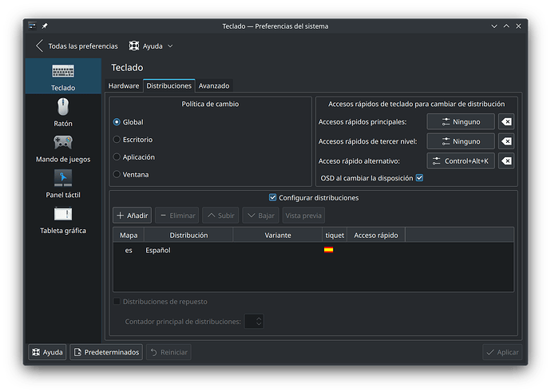
Task: Switch to the Hardware tab
Action: [x=124, y=85]
